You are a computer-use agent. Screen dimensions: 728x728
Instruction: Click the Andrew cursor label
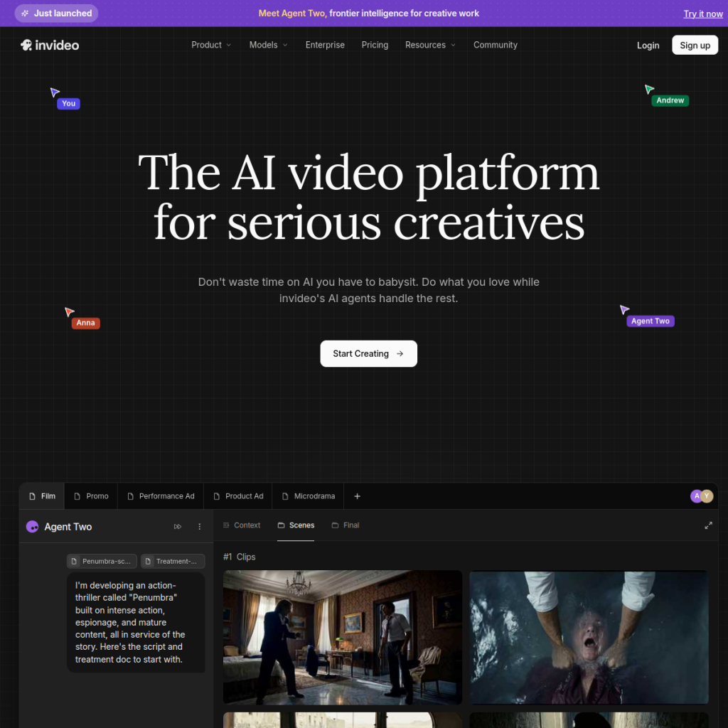(x=670, y=100)
